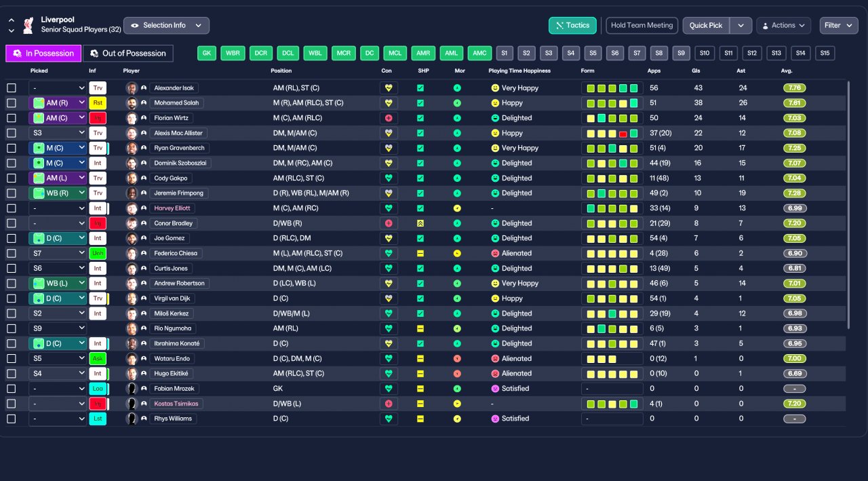Tick the checkbox for Mohamed Salah
Viewport: 868px width, 481px height.
pos(12,103)
